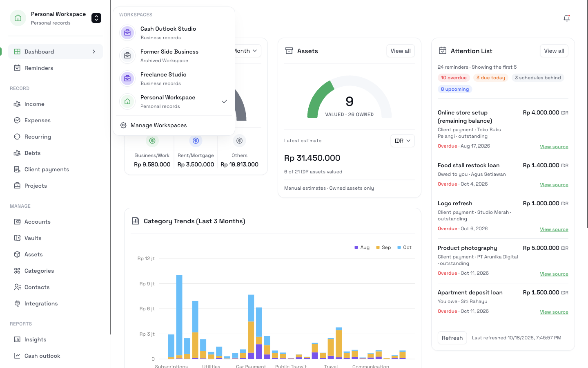588x368 pixels.
Task: Click the Dashboard grid icon
Action: (17, 52)
